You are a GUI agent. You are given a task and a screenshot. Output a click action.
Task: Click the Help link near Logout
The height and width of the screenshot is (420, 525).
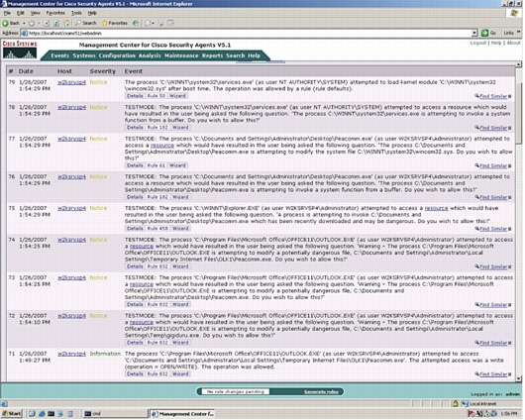(x=496, y=43)
